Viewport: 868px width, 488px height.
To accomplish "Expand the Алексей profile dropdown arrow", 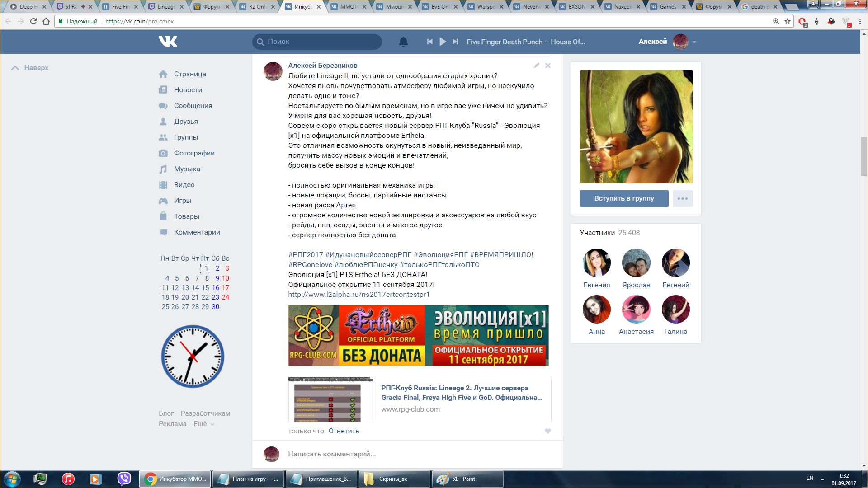I will coord(694,42).
